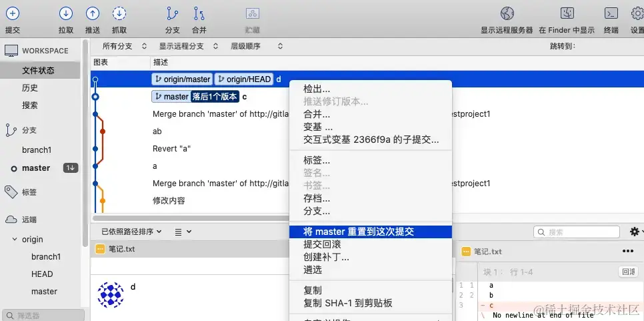Click the 显示远程服务器 globe icon
This screenshot has height=321, width=644.
[507, 13]
